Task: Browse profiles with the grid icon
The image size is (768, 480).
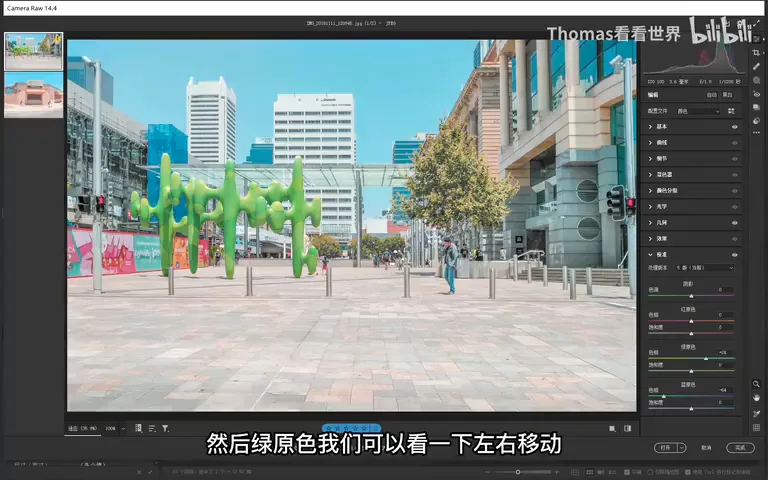Action: 731,111
